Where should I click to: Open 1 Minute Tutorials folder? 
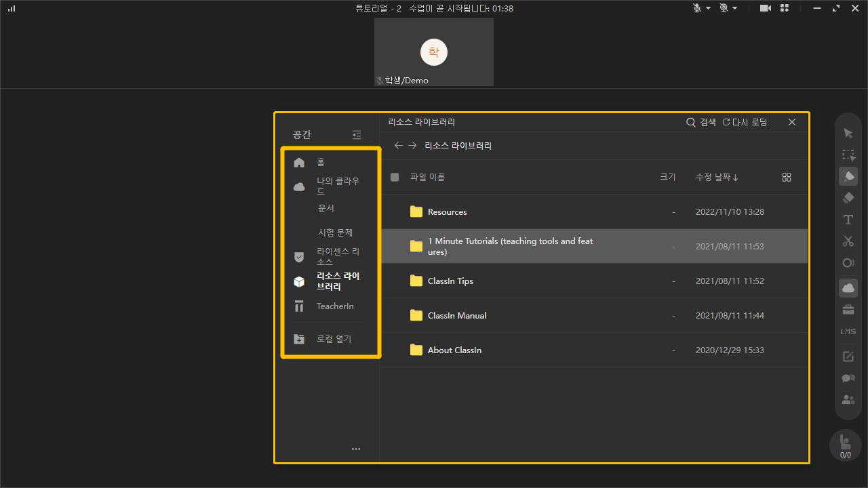point(594,246)
